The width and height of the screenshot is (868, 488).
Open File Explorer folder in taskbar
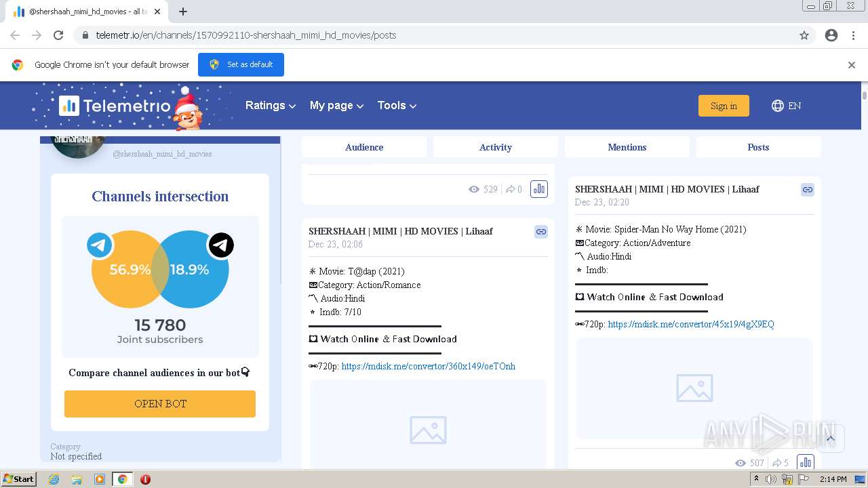[x=77, y=479]
